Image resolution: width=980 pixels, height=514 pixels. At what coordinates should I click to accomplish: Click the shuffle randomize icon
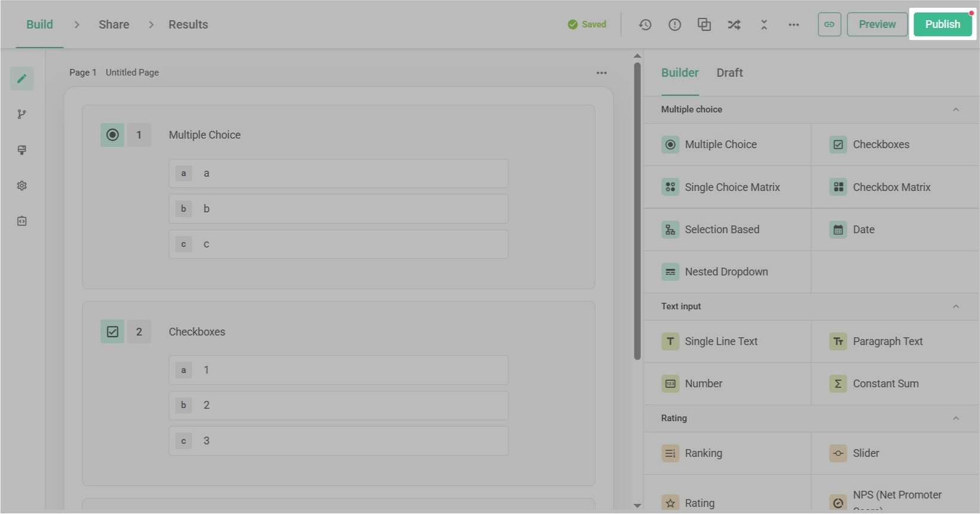[x=734, y=24]
